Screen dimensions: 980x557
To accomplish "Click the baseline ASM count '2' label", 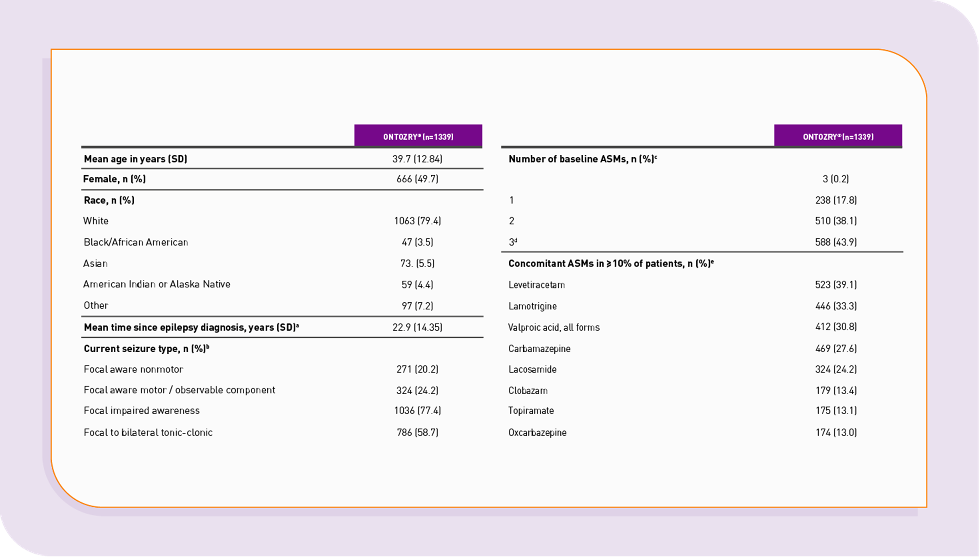I will tap(511, 221).
